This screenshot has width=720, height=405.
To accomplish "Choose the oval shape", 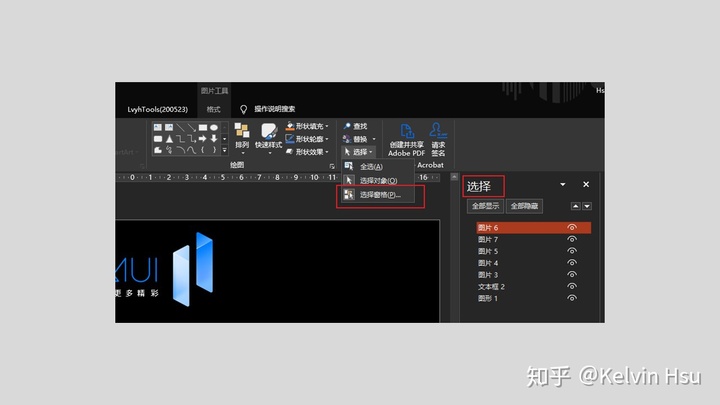I will 214,127.
